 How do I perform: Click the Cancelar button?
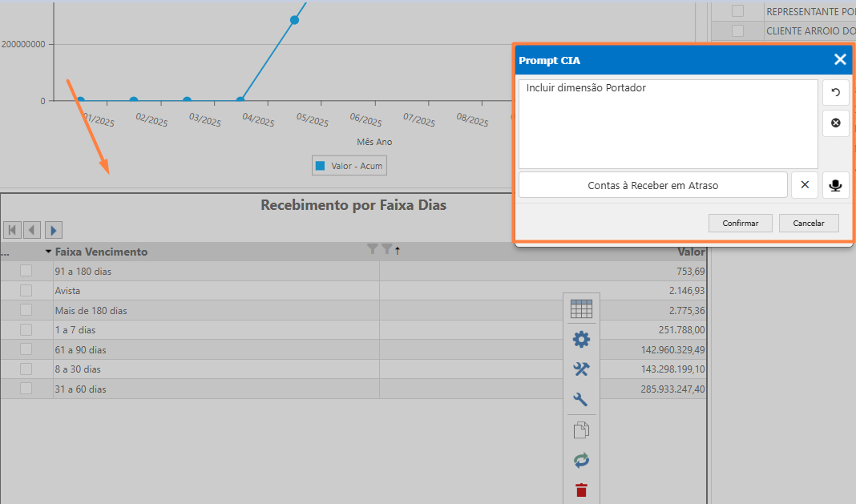pyautogui.click(x=809, y=223)
